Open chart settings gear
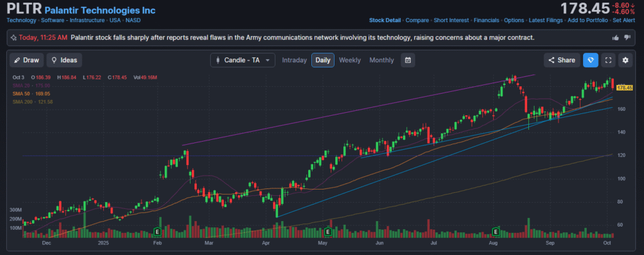The image size is (644, 255). (625, 60)
